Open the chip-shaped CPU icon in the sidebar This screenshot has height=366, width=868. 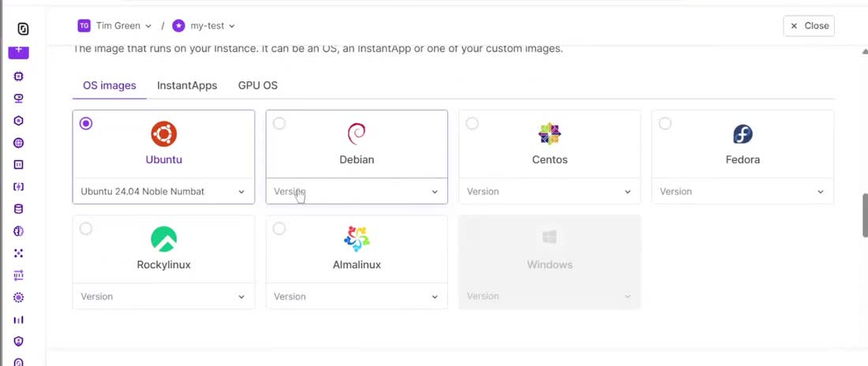pos(18,76)
